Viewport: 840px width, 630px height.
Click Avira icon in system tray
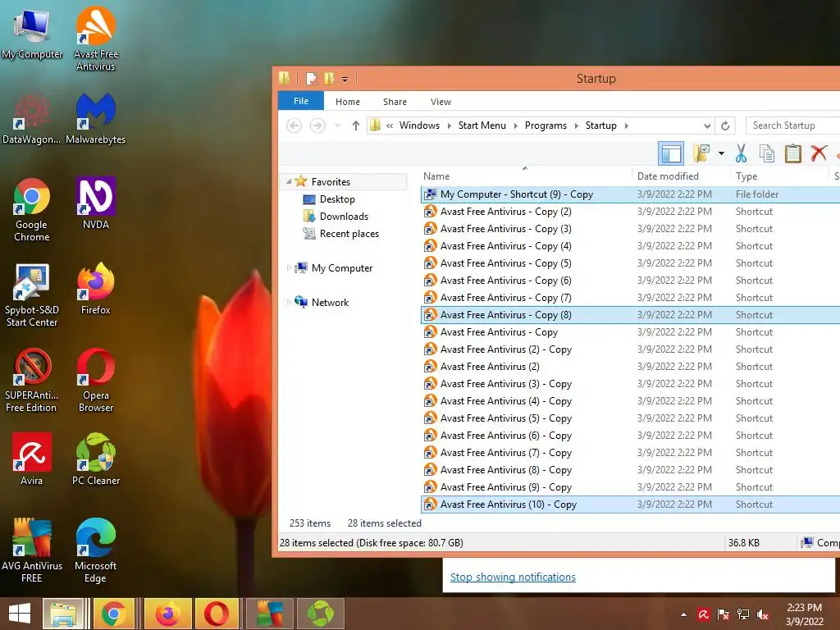(x=703, y=614)
